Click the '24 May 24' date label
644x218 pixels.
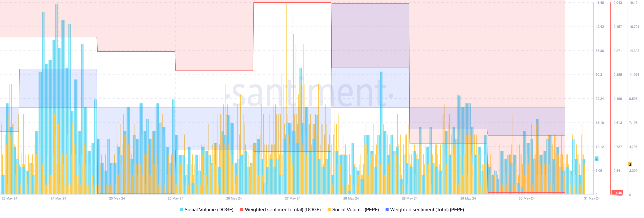pyautogui.click(x=58, y=198)
